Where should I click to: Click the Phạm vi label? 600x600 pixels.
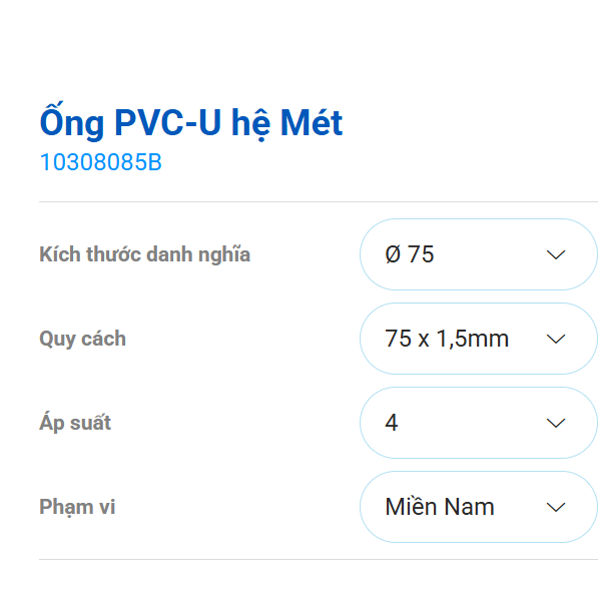coord(77,507)
